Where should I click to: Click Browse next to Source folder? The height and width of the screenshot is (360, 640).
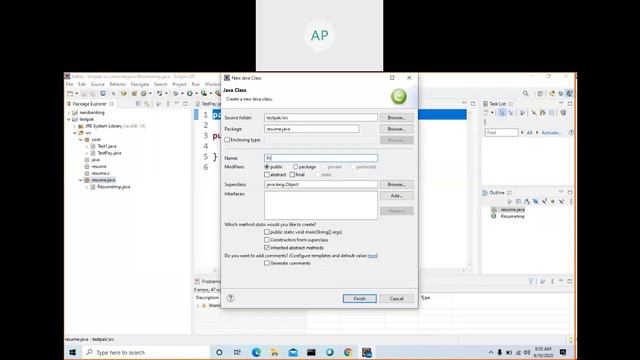tap(396, 118)
